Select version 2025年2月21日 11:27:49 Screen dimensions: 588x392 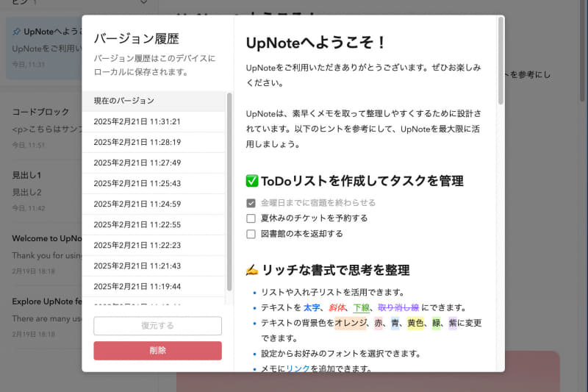pos(154,163)
